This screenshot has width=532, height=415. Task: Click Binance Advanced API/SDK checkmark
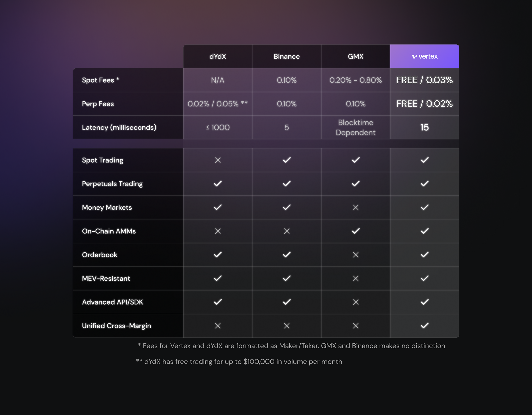click(x=286, y=302)
